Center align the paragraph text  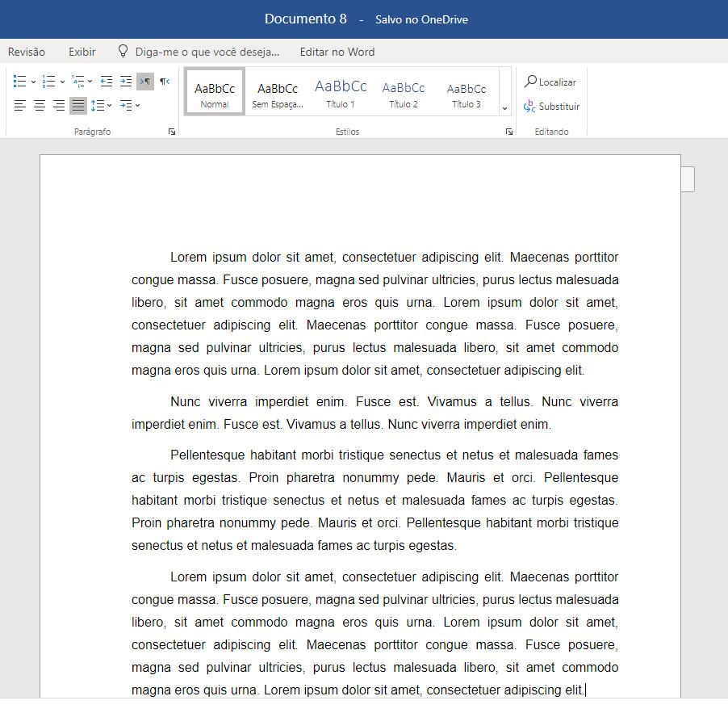point(40,106)
